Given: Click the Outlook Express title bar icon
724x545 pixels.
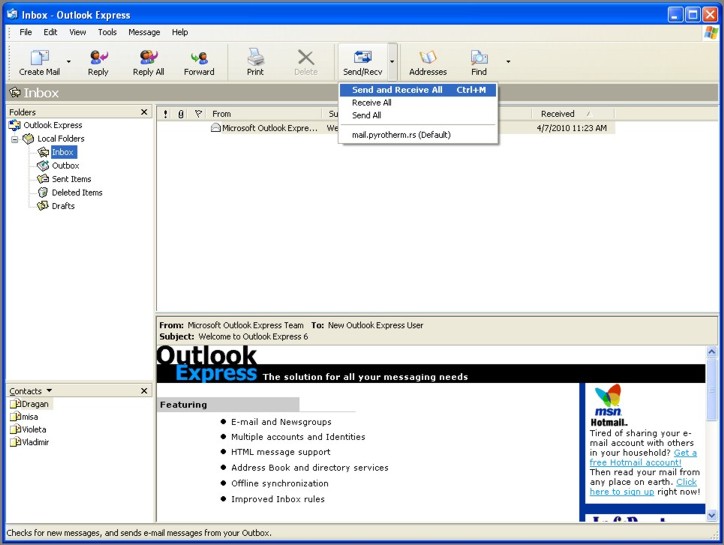Looking at the screenshot, I should [x=12, y=14].
